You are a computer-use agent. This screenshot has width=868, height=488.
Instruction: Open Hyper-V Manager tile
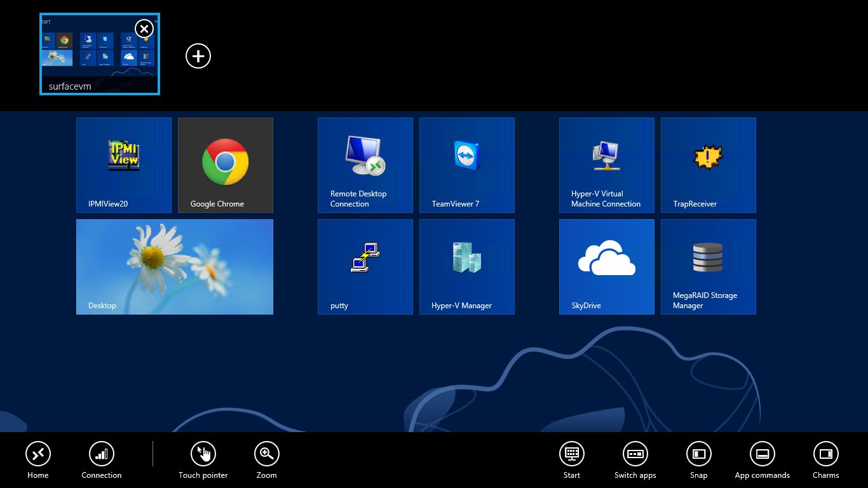[x=467, y=267]
